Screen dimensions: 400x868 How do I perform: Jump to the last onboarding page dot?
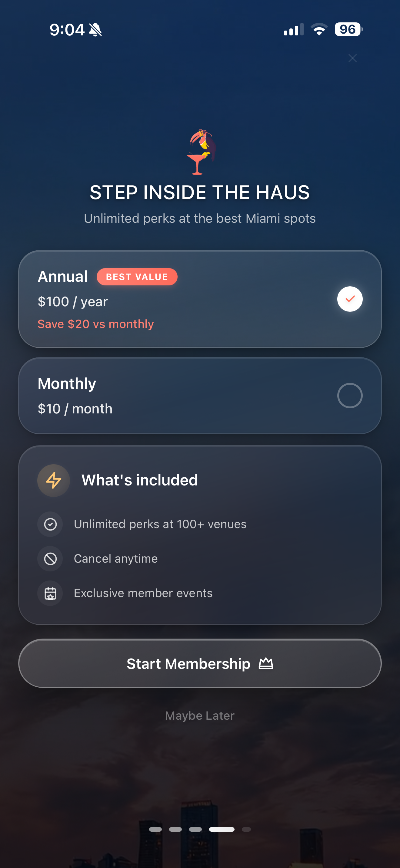(x=246, y=829)
